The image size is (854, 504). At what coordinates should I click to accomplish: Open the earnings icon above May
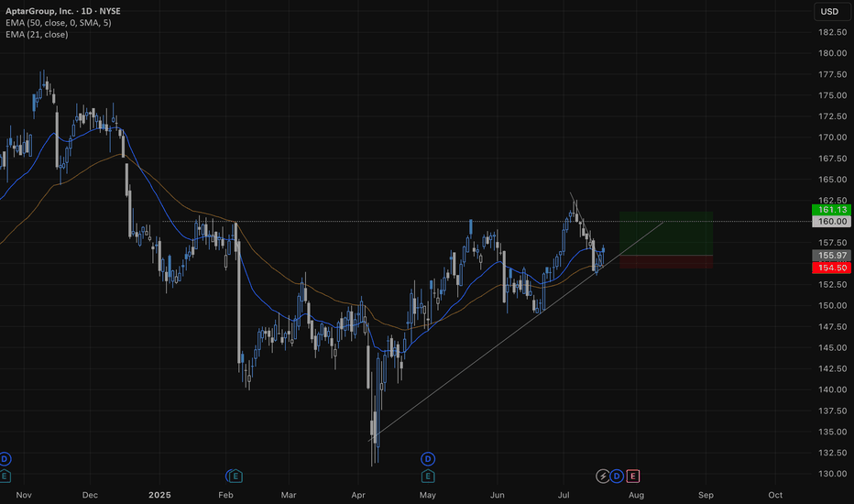click(428, 477)
